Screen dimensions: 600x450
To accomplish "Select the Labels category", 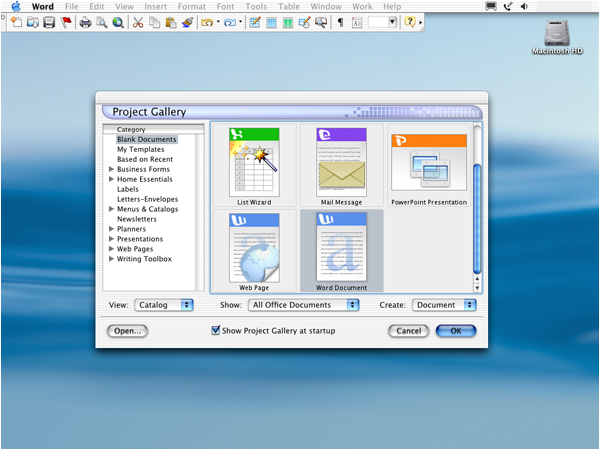I will click(x=128, y=189).
